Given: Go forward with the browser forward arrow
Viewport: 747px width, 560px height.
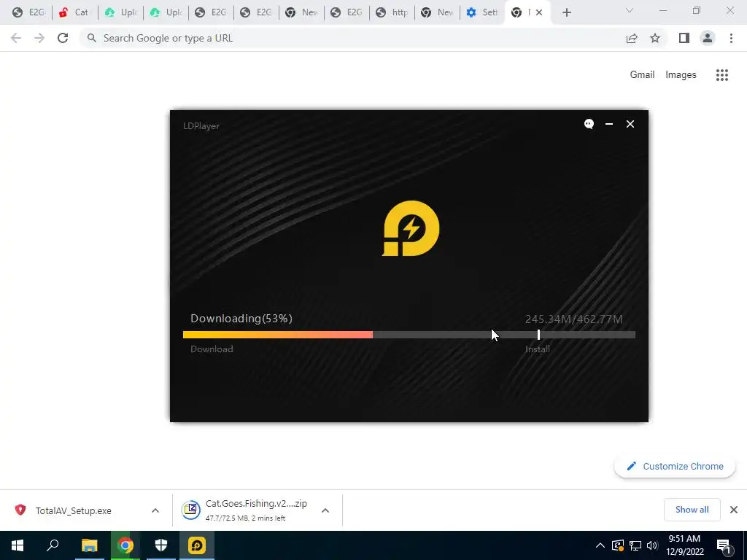Looking at the screenshot, I should coord(39,38).
